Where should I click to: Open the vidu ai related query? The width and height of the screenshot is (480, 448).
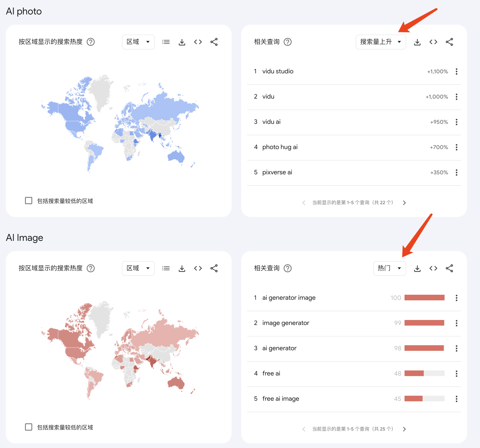point(271,122)
